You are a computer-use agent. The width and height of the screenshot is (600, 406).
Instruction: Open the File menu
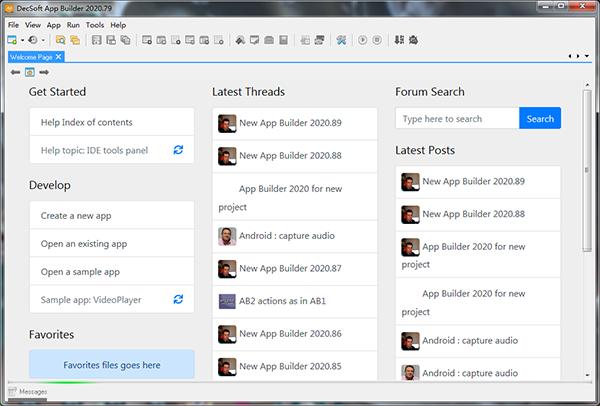point(13,25)
